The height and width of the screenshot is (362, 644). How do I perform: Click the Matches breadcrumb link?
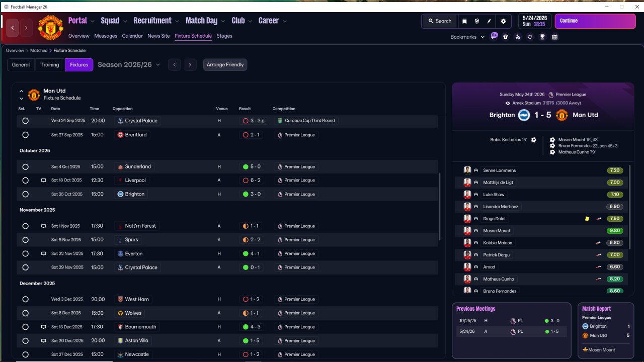(x=39, y=51)
